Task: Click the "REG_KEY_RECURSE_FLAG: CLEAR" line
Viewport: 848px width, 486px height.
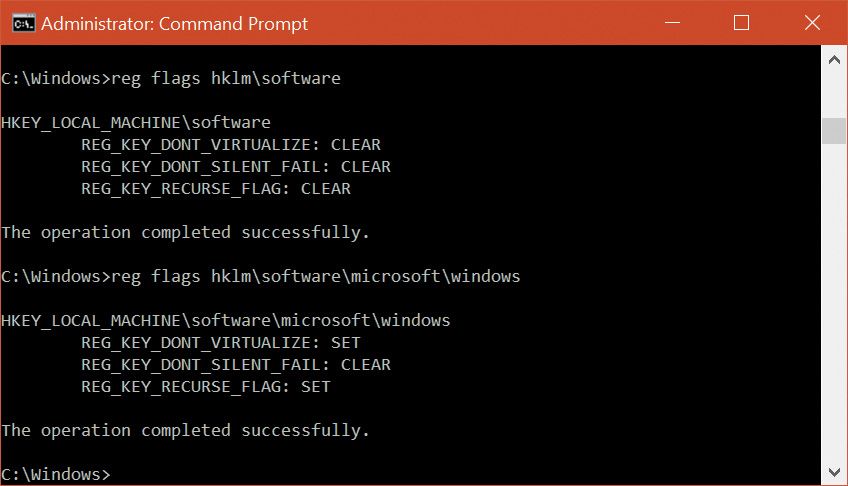Action: tap(216, 188)
